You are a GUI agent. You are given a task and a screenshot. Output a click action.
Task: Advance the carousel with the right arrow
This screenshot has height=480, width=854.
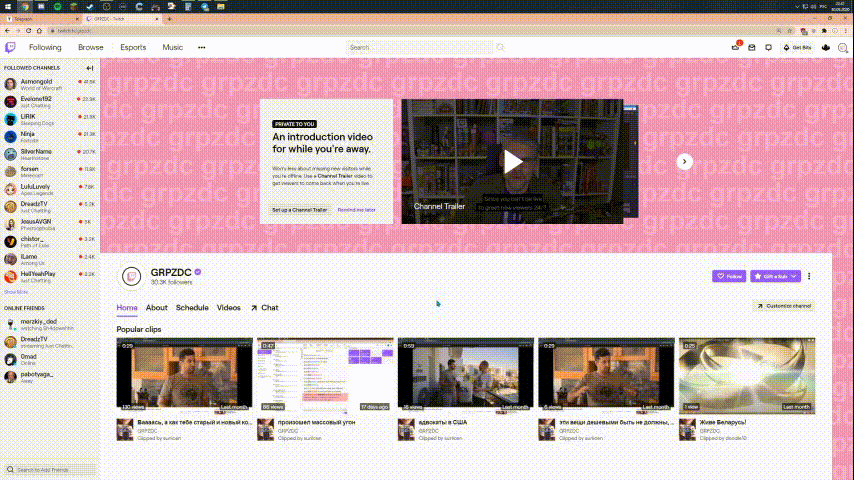point(684,161)
